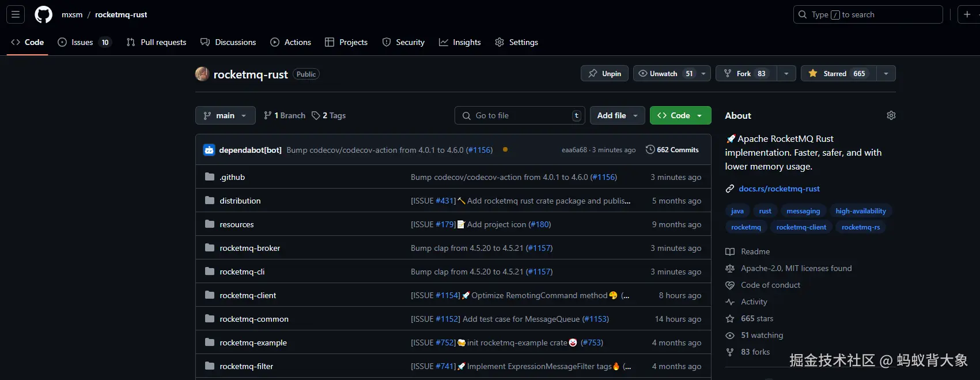Open the Pull requests tab
Screen dimensions: 980x380
click(x=157, y=42)
